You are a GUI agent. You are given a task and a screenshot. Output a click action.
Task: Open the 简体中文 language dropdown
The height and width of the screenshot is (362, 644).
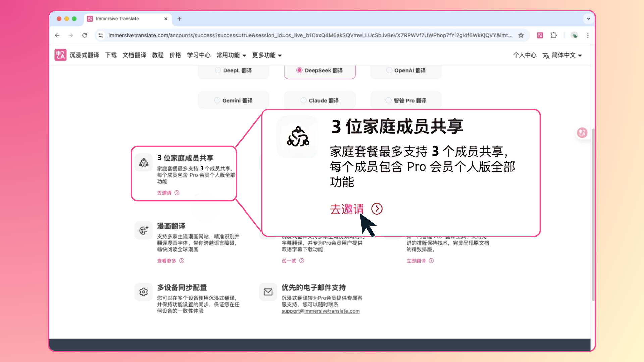tap(567, 55)
